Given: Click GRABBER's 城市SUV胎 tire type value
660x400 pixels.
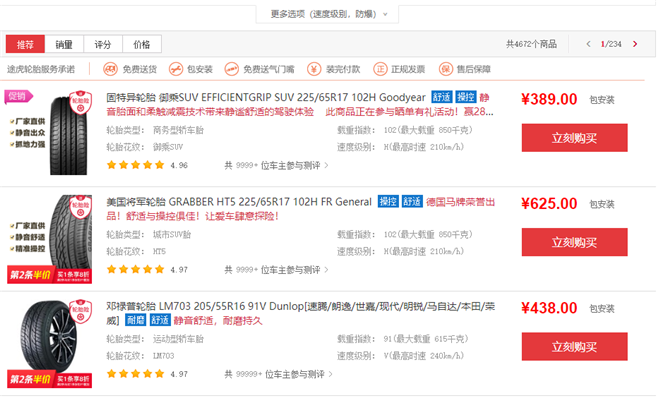Looking at the screenshot, I should (x=172, y=235).
